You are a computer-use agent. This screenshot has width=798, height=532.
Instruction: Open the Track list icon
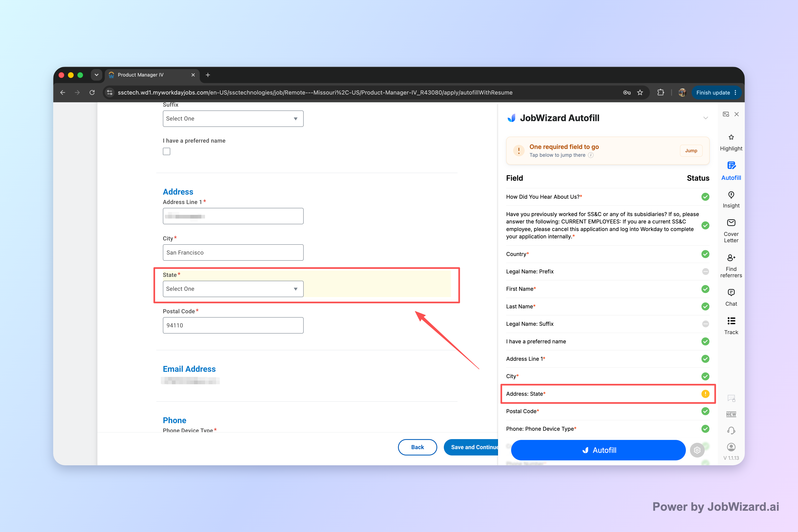731,321
